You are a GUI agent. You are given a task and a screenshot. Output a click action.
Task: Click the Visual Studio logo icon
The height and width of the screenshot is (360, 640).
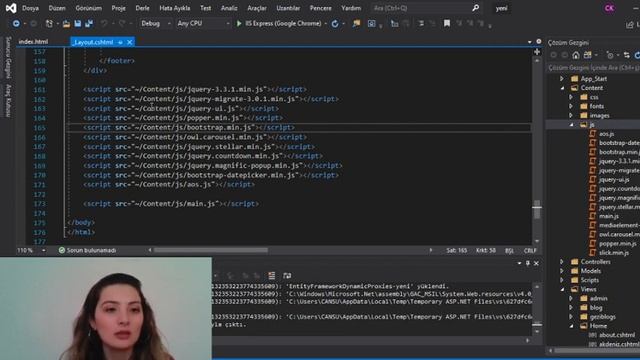(11, 8)
